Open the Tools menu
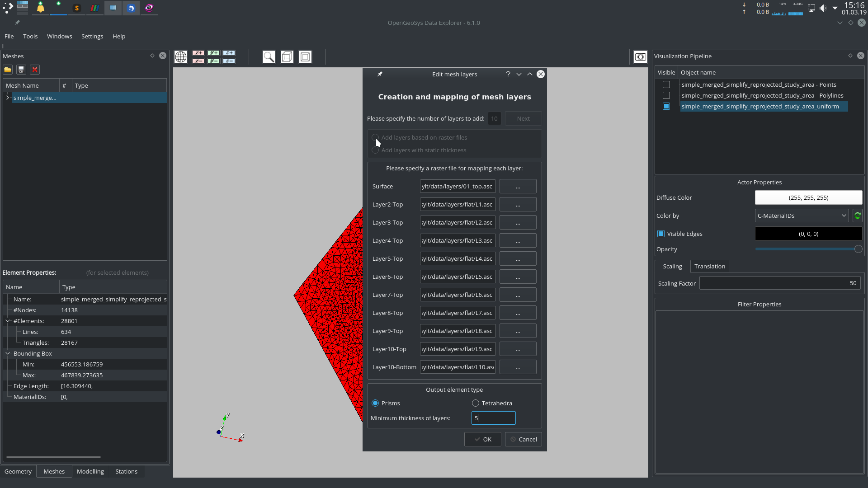Image resolution: width=868 pixels, height=488 pixels. point(30,36)
